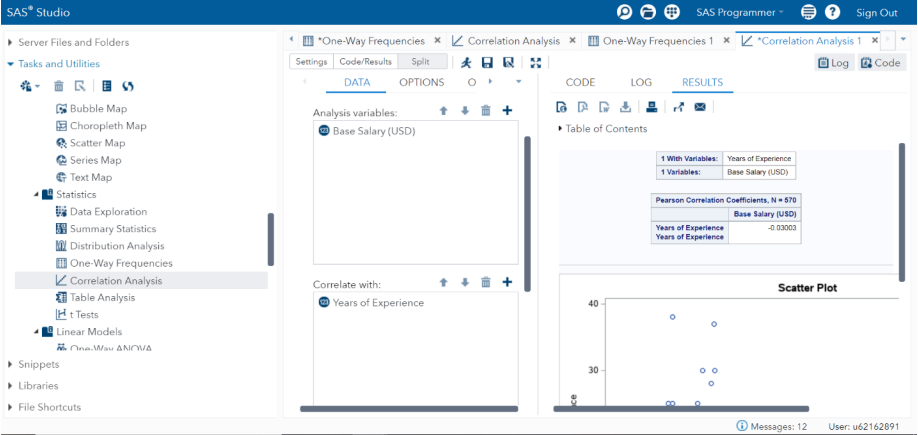
Task: Open the search icon in the header
Action: (x=625, y=12)
